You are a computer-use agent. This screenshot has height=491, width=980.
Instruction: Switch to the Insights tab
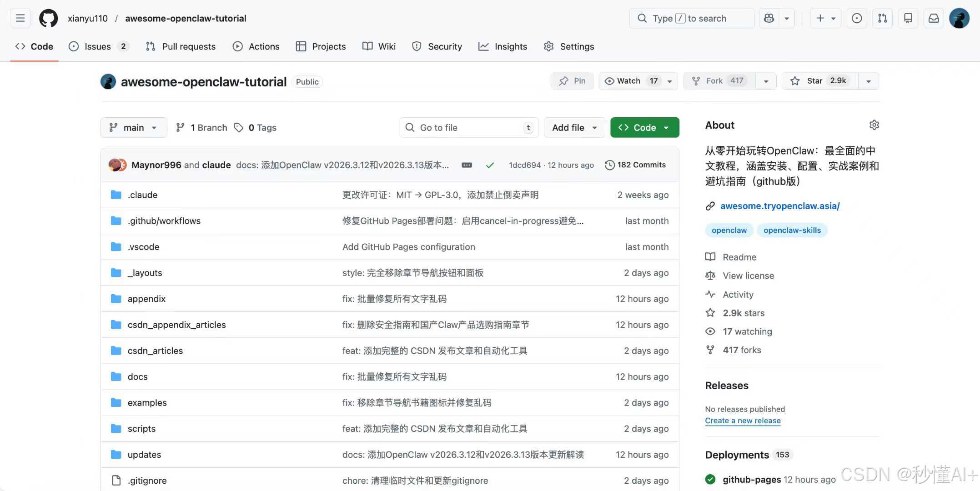(x=503, y=46)
